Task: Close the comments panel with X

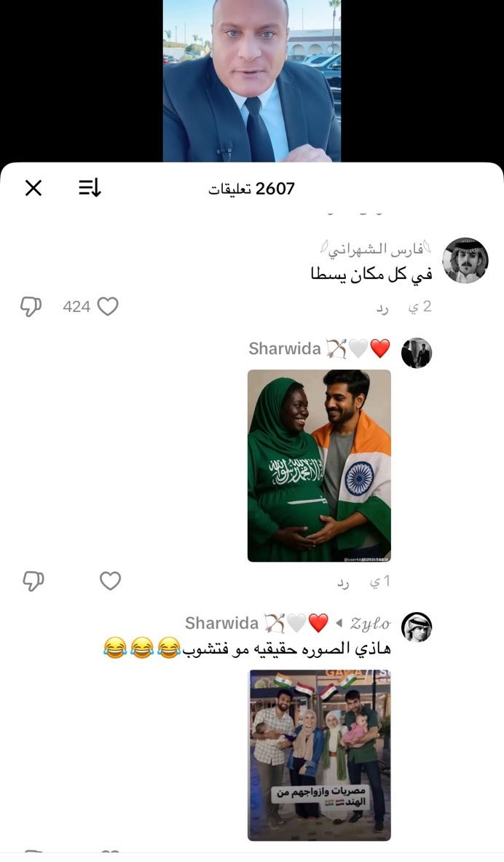Action: [x=34, y=189]
